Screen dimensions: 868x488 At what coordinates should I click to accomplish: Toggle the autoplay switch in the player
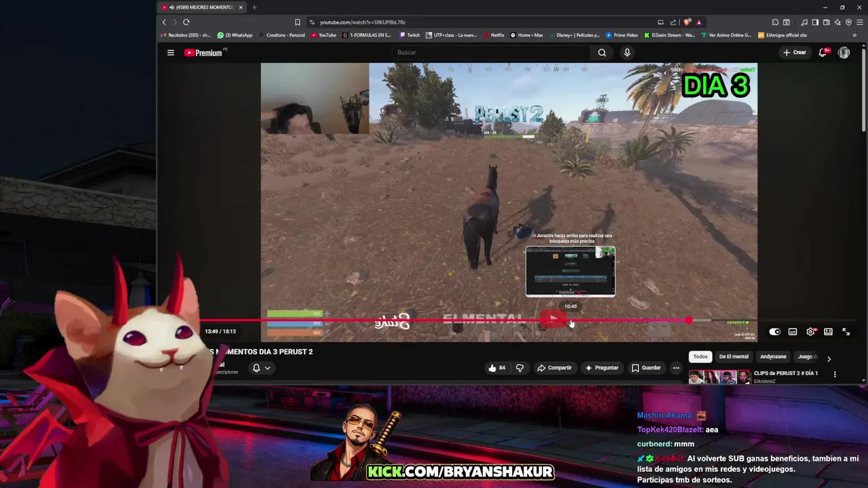[x=774, y=331]
